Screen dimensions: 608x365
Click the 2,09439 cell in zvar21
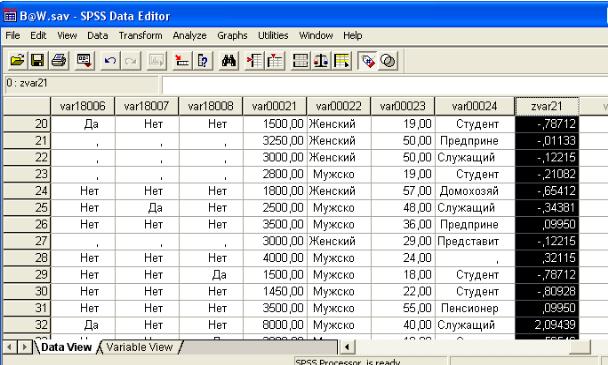coord(547,325)
